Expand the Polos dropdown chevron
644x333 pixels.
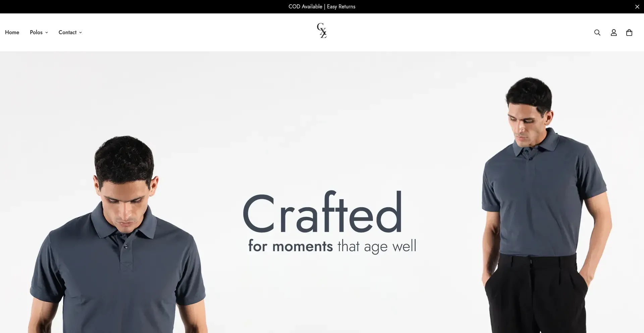tap(47, 33)
